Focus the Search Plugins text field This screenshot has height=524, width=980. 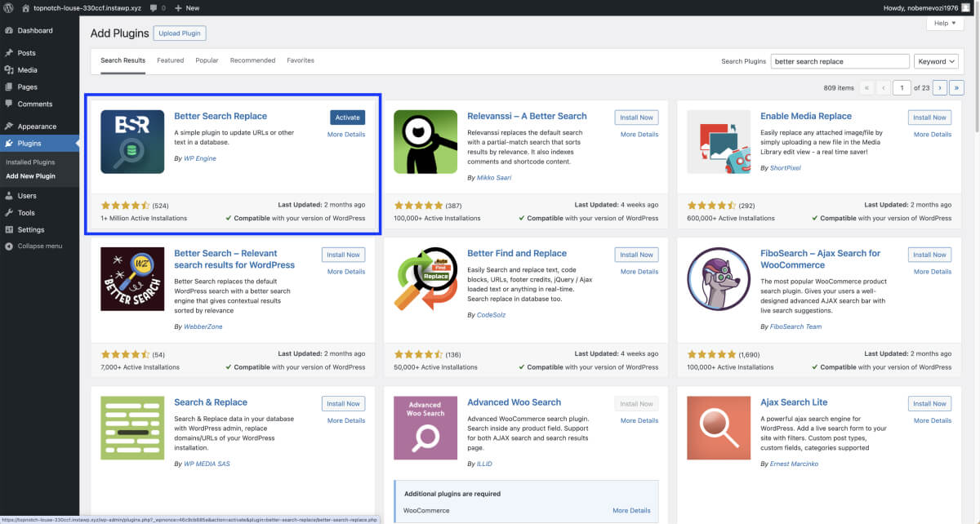click(x=840, y=61)
